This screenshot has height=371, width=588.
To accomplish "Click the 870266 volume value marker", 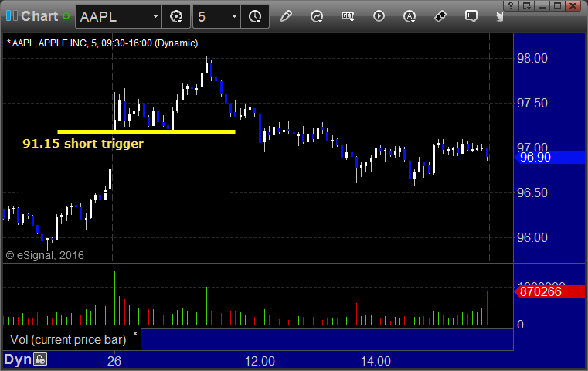I will coord(549,291).
